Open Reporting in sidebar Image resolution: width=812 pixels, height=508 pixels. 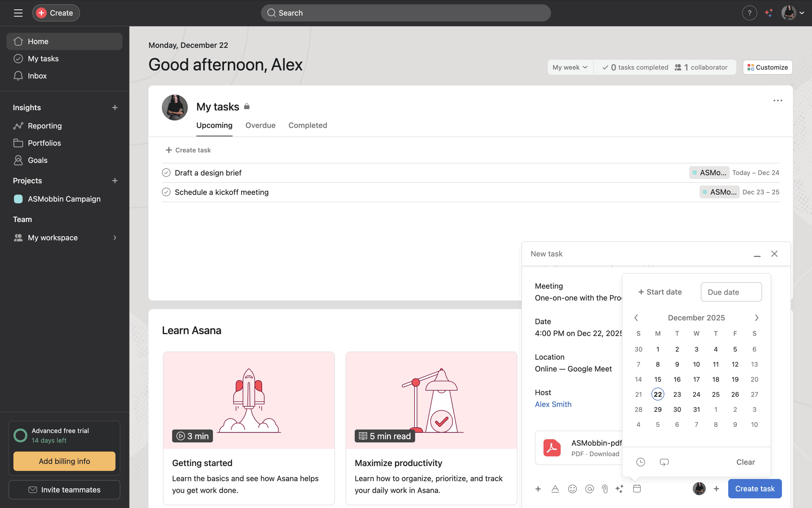[64, 126]
